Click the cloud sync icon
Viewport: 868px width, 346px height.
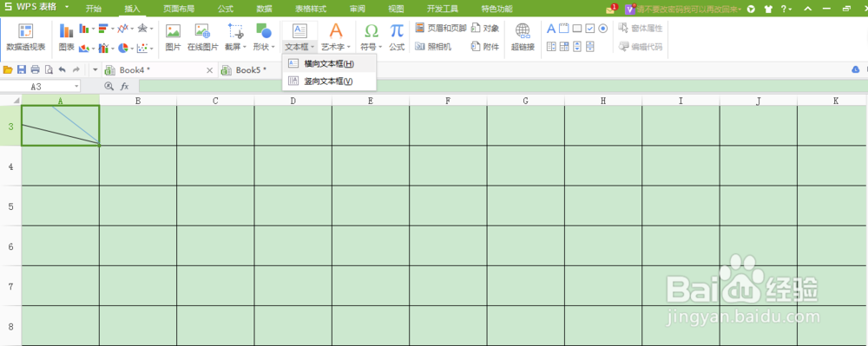point(855,69)
